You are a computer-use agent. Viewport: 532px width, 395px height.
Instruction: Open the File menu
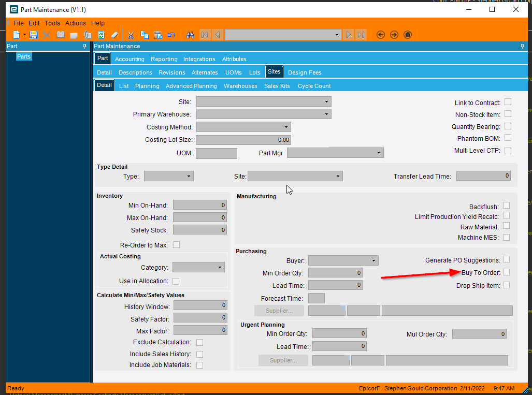click(x=18, y=23)
